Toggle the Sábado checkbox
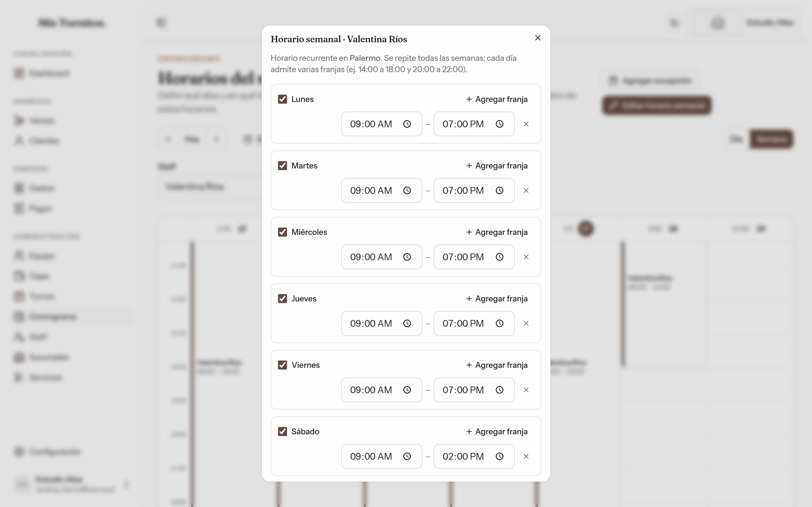Image resolution: width=812 pixels, height=507 pixels. click(283, 431)
